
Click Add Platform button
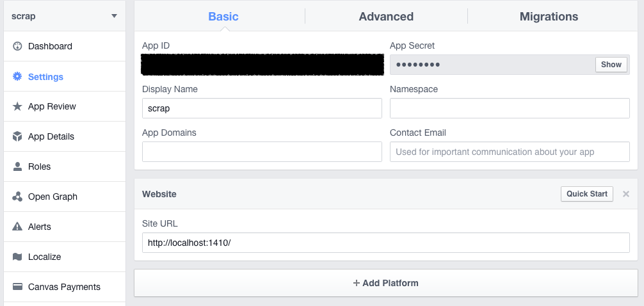386,283
